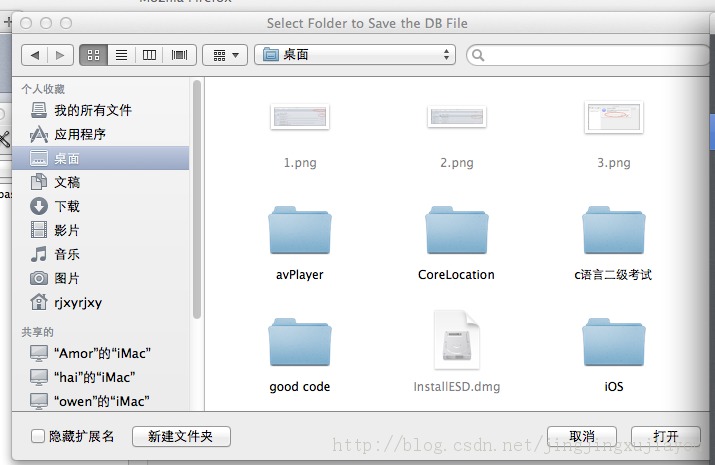
Task: Switch to icon view mode
Action: [x=93, y=55]
